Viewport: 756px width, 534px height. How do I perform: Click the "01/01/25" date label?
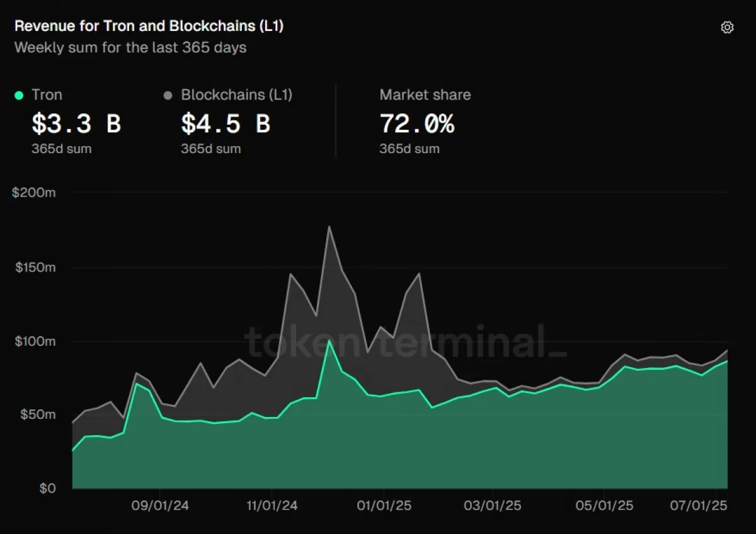(x=383, y=506)
